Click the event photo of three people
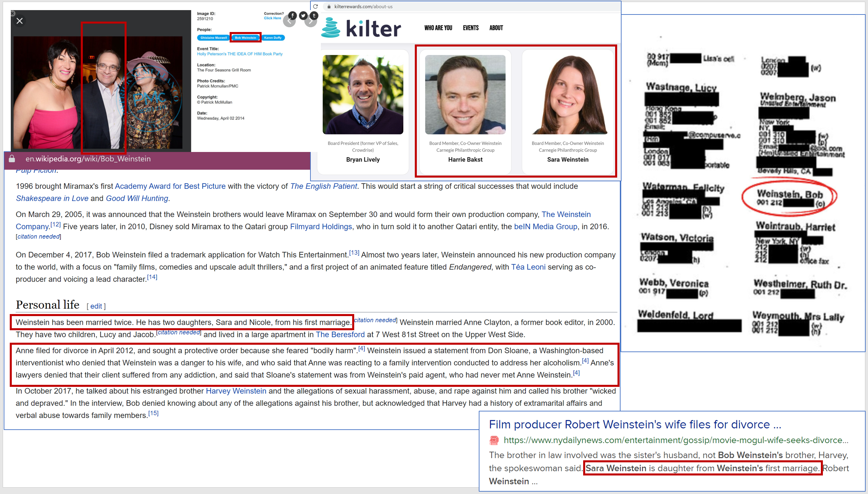868x494 pixels. (98, 92)
